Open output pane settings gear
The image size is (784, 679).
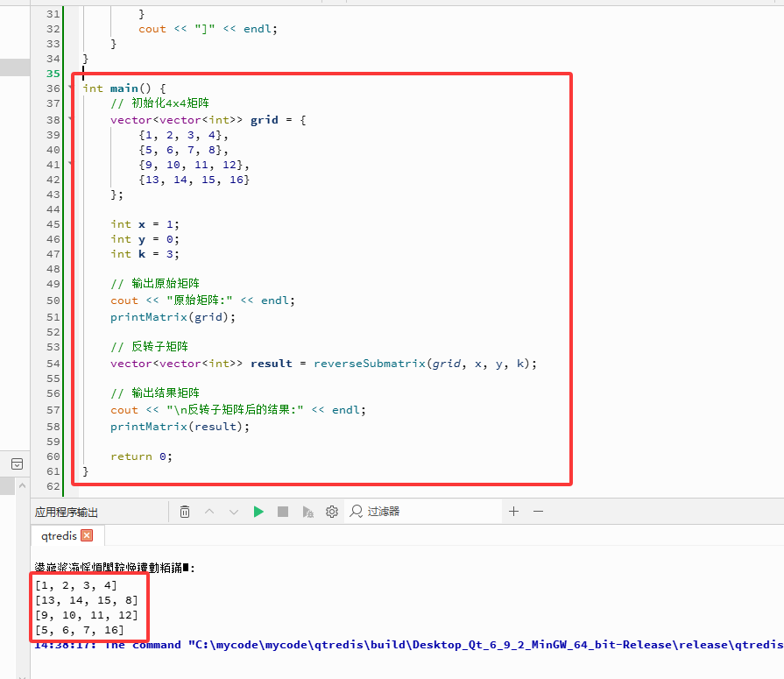(x=330, y=511)
